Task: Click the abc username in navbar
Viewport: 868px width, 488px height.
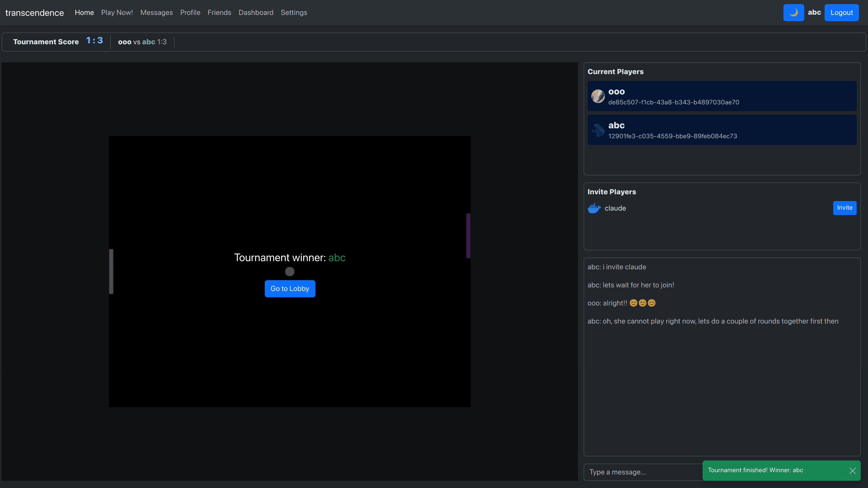Action: (x=814, y=12)
